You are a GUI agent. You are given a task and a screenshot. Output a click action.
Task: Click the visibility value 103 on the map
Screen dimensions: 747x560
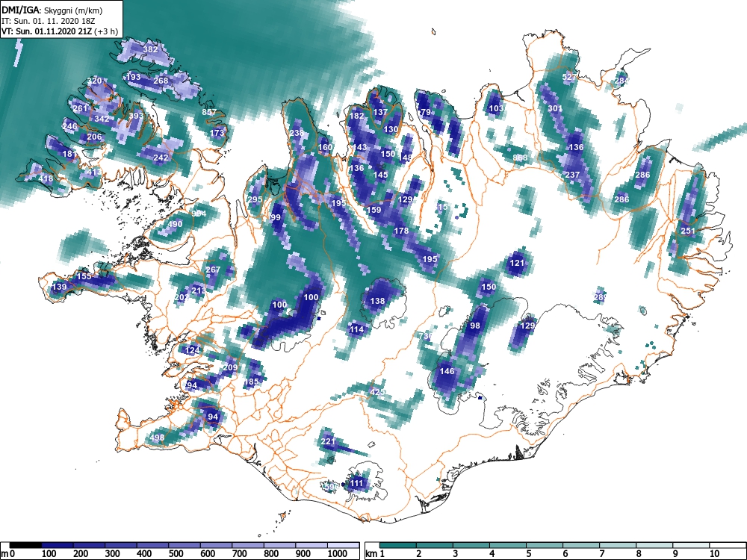[496, 108]
